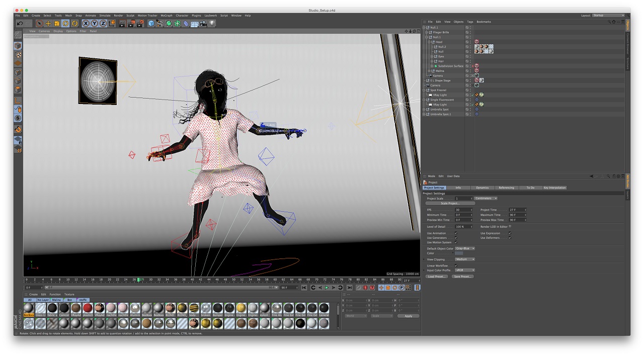This screenshot has height=355, width=644.
Task: Enable Render LOD in Editor checkbox
Action: [510, 227]
